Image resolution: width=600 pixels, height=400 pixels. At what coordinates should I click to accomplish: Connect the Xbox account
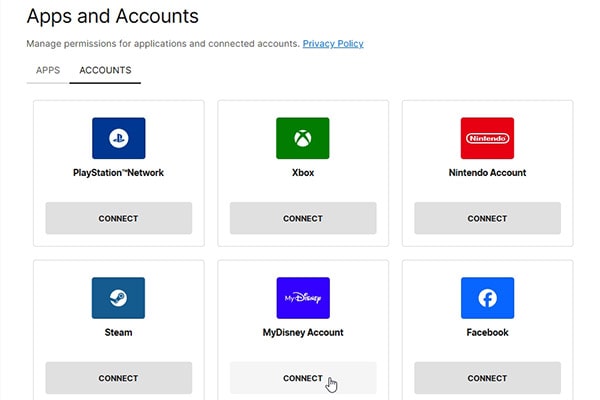[303, 218]
